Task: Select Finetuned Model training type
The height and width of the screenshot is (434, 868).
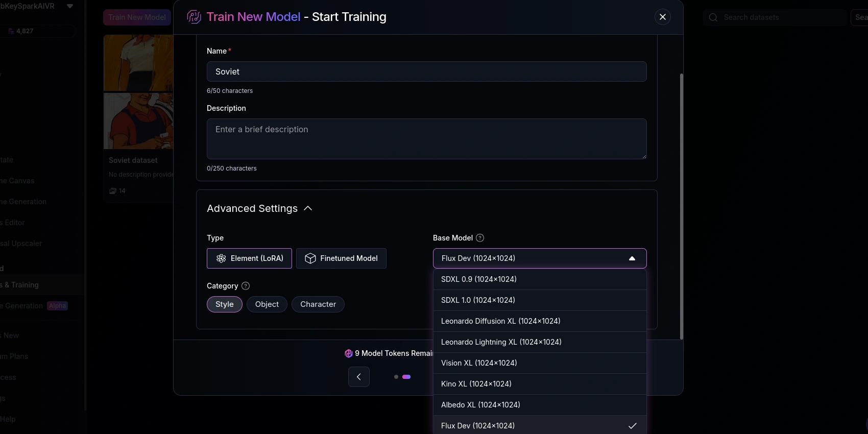Action: pos(341,258)
